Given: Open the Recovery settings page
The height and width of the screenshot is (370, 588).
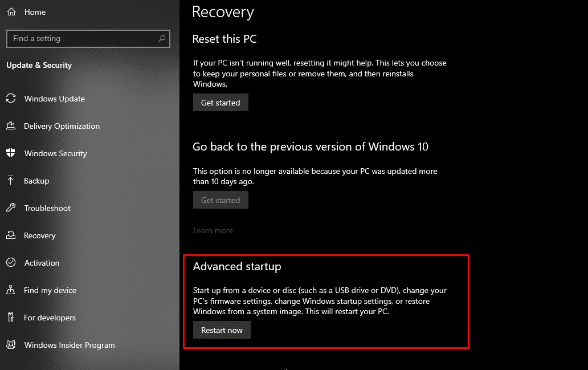Looking at the screenshot, I should [x=40, y=235].
